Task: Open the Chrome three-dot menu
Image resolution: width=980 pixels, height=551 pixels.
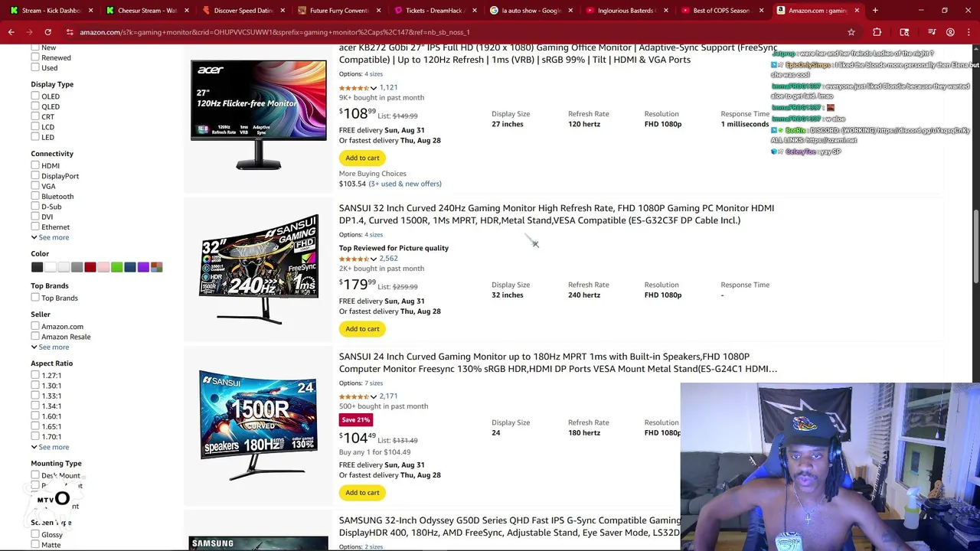Action: coord(969,32)
